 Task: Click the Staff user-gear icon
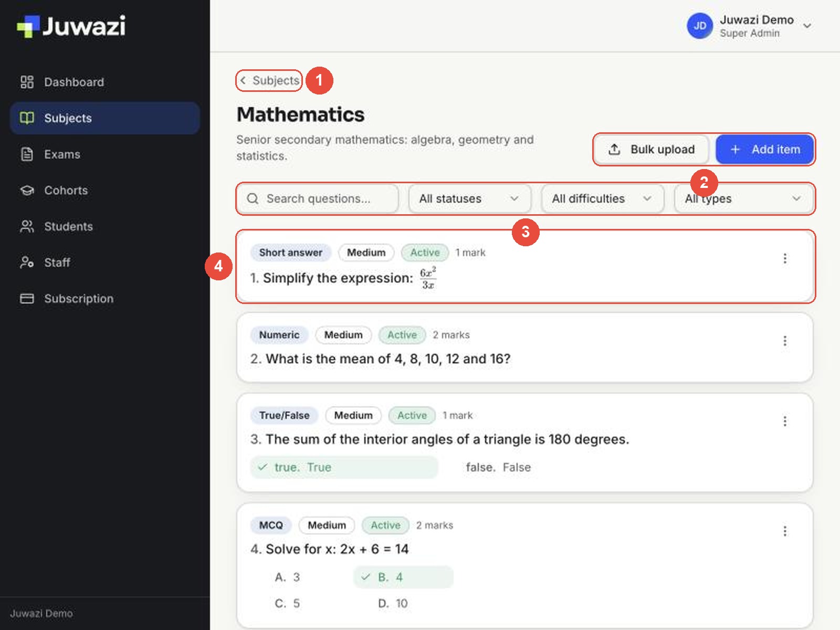click(27, 262)
